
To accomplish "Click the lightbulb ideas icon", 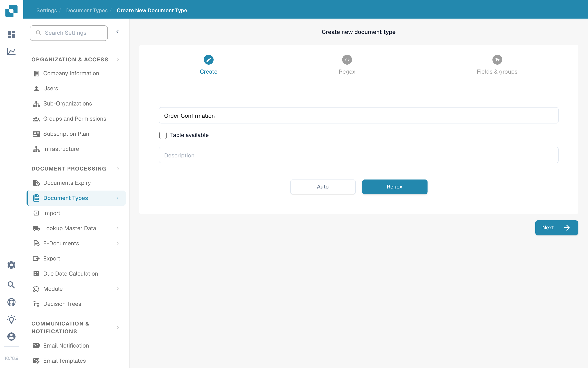I will 11,319.
